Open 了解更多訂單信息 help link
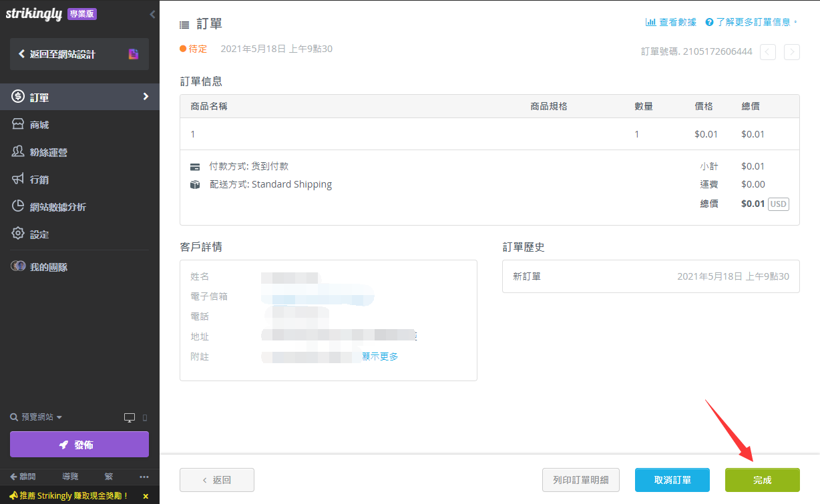 pos(751,22)
